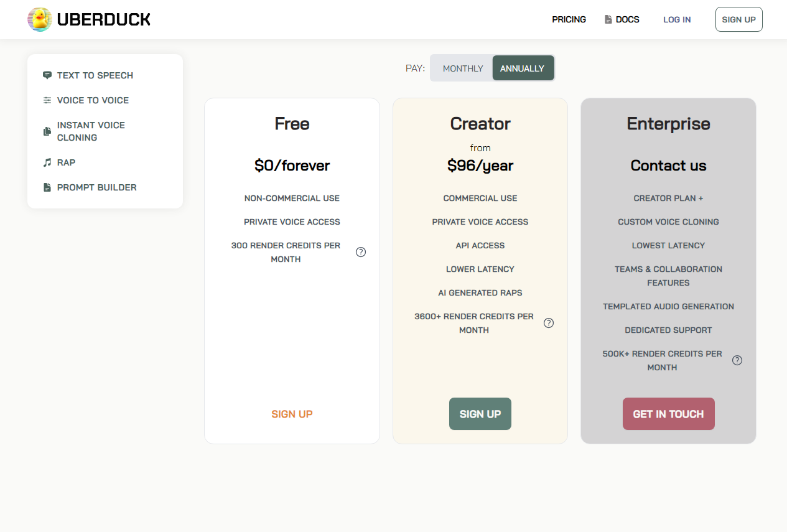Click the Text to Speech chat icon

pos(47,75)
